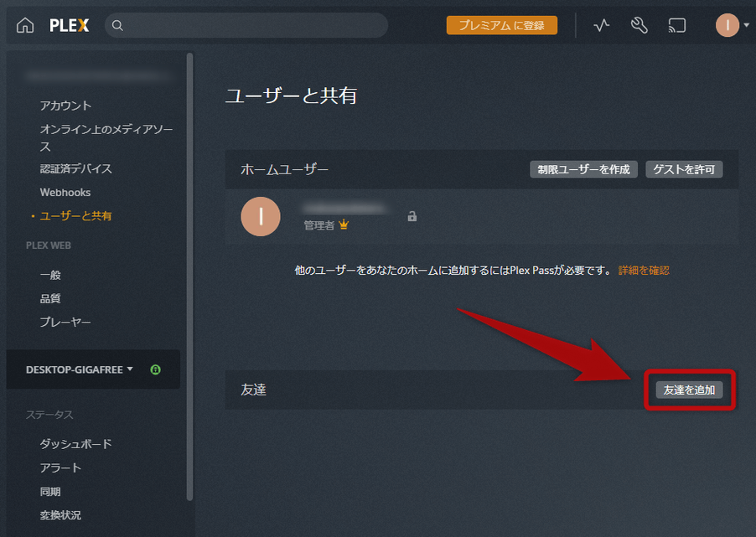Click the sidebar vertical scrollbar
This screenshot has width=756, height=537.
[x=189, y=276]
